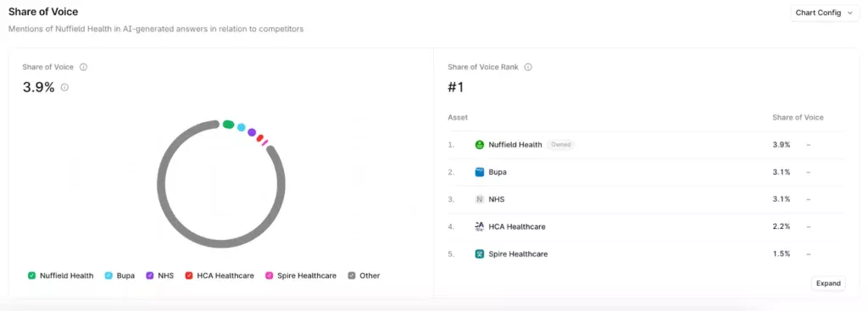Screen dimensions: 868x311
Task: Click info icon beside the 3.9% headline value
Action: click(64, 87)
